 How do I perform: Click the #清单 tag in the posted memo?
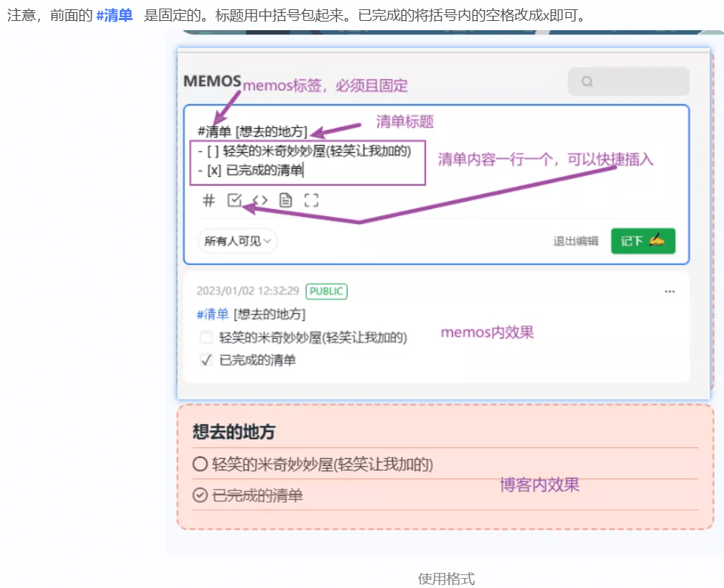click(x=213, y=314)
